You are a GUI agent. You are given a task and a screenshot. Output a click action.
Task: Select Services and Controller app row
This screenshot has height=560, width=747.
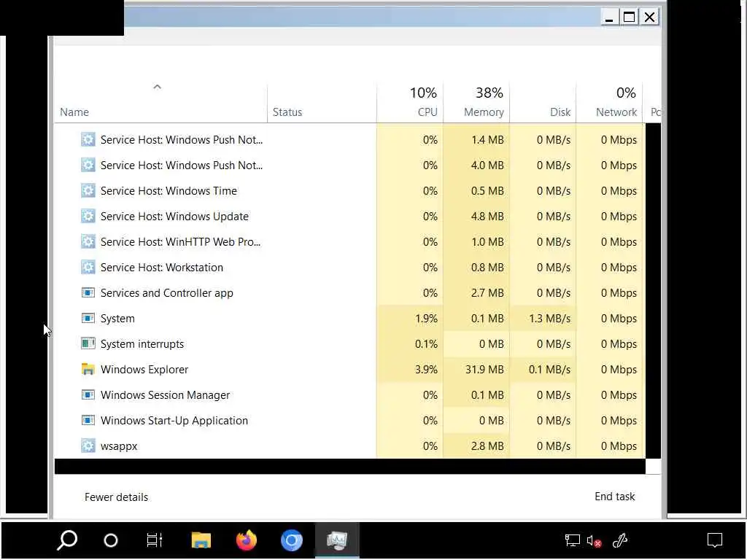coord(349,293)
